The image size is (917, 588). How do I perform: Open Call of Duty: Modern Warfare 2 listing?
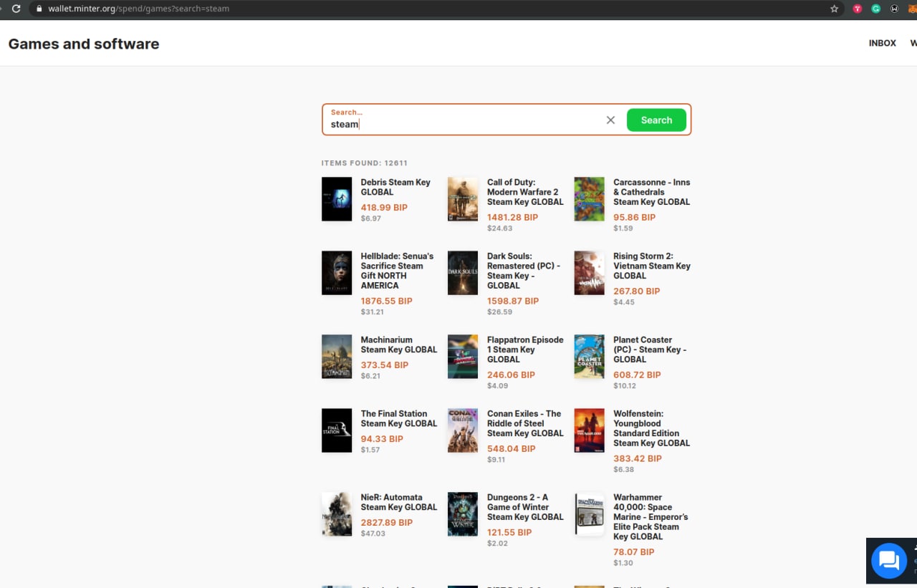525,192
